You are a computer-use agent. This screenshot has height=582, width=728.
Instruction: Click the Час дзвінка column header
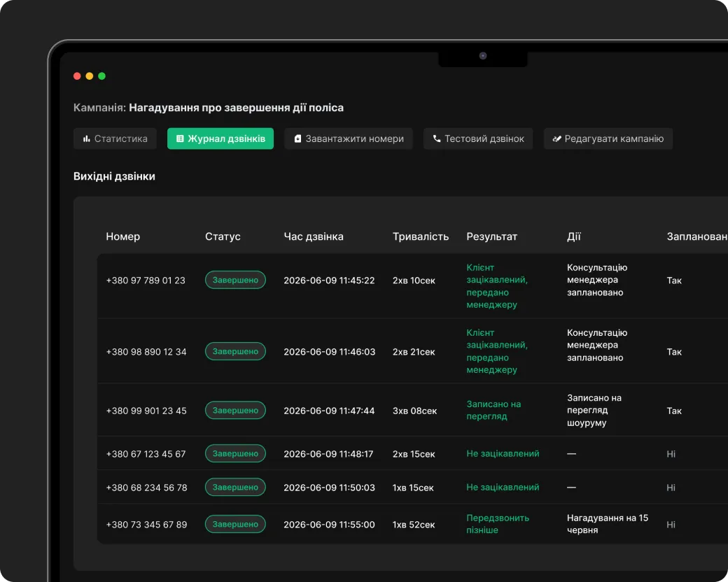click(x=314, y=236)
